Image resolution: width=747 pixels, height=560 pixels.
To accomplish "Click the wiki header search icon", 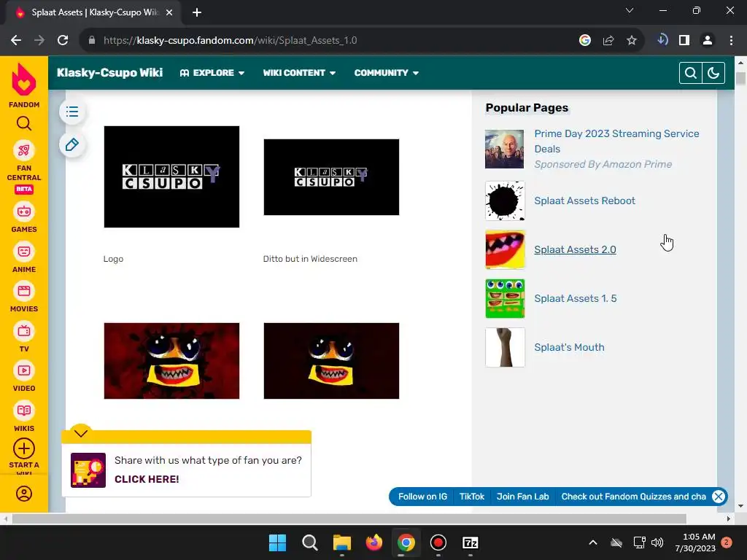I will [x=690, y=73].
